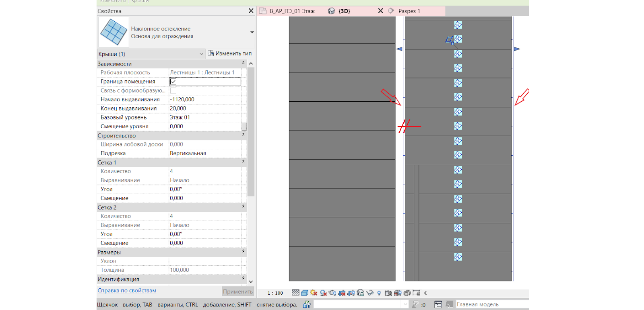Viewport: 644px width, 310px height.
Task: Toggle the Граница помещения checkbox
Action: coord(173,82)
